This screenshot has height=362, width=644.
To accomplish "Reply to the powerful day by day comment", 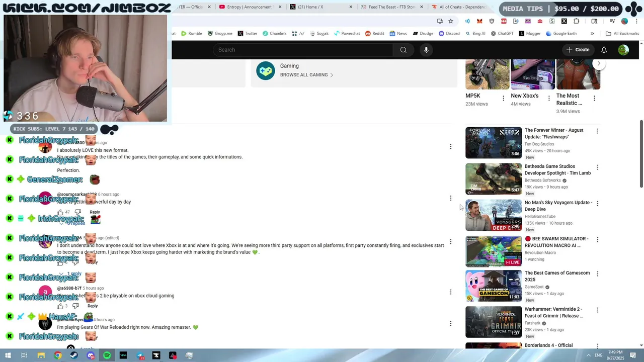I will (95, 212).
